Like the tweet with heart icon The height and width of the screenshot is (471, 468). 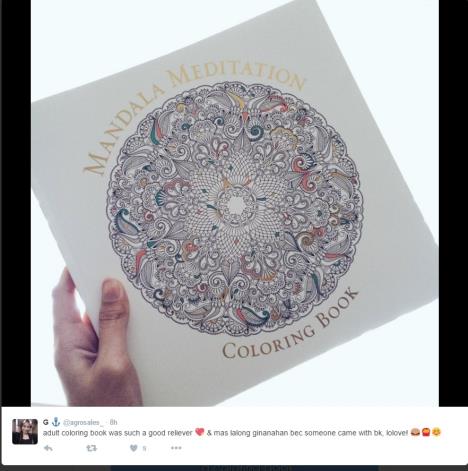pos(134,448)
